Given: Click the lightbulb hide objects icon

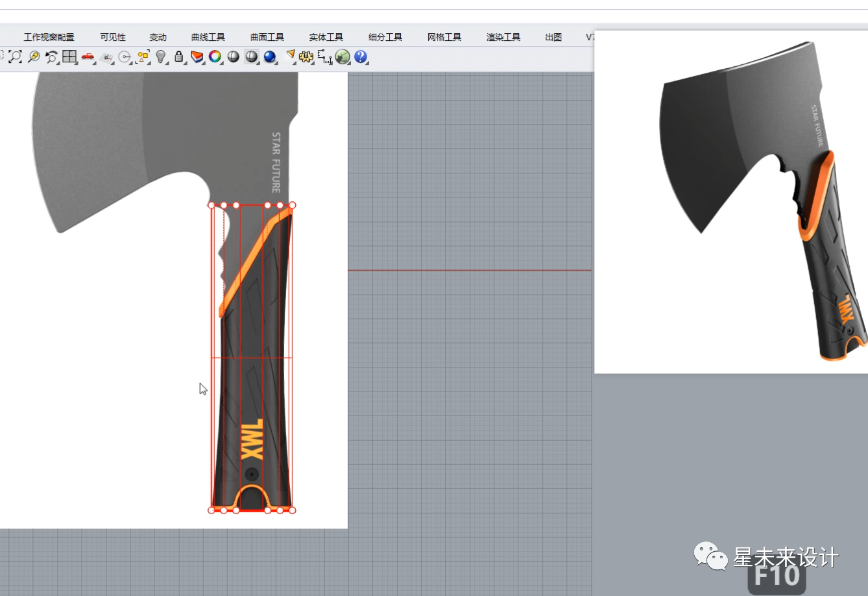Looking at the screenshot, I should coord(161,57).
